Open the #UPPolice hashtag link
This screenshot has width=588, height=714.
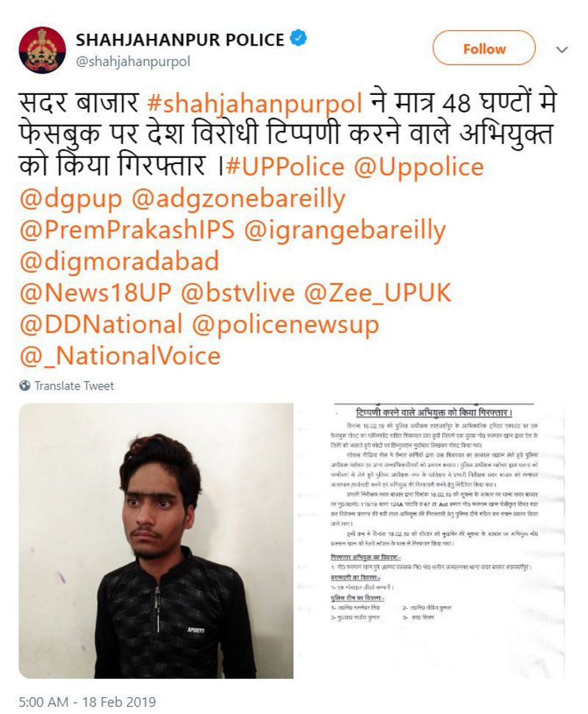[285, 167]
